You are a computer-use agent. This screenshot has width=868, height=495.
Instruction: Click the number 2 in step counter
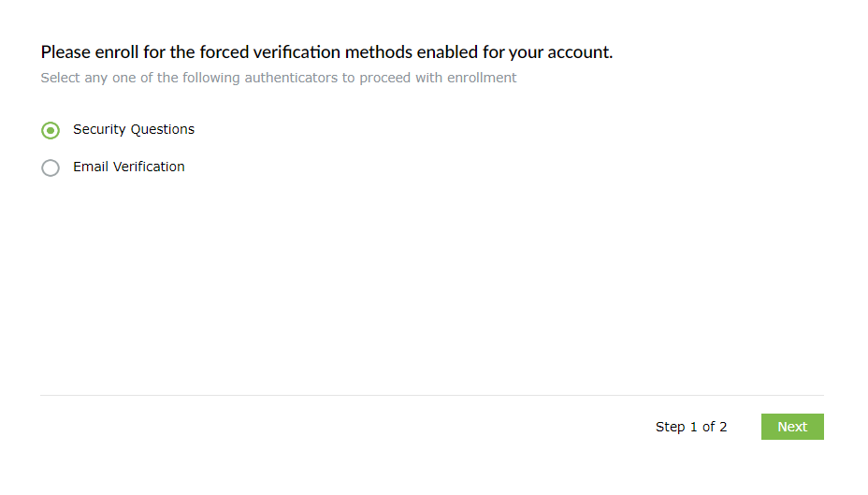point(723,427)
